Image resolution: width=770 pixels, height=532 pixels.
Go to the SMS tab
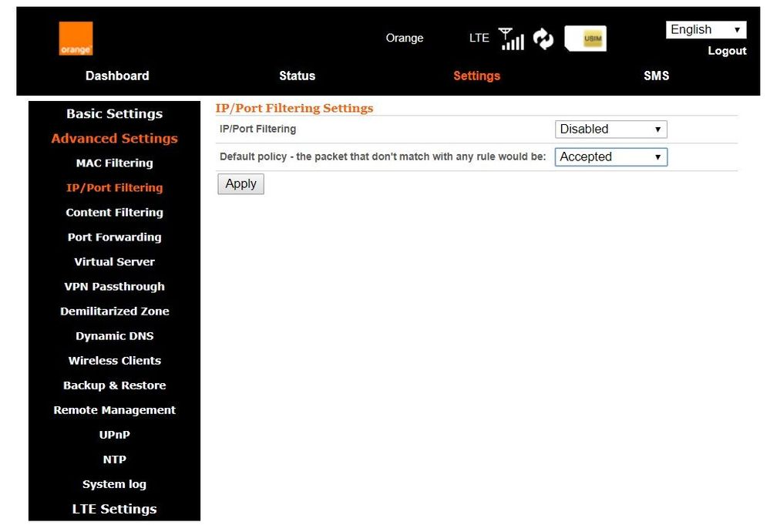pos(656,76)
